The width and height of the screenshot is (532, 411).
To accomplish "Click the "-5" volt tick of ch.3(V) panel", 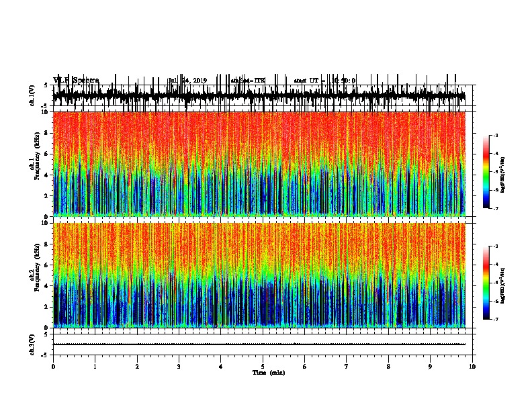I will coord(46,355).
